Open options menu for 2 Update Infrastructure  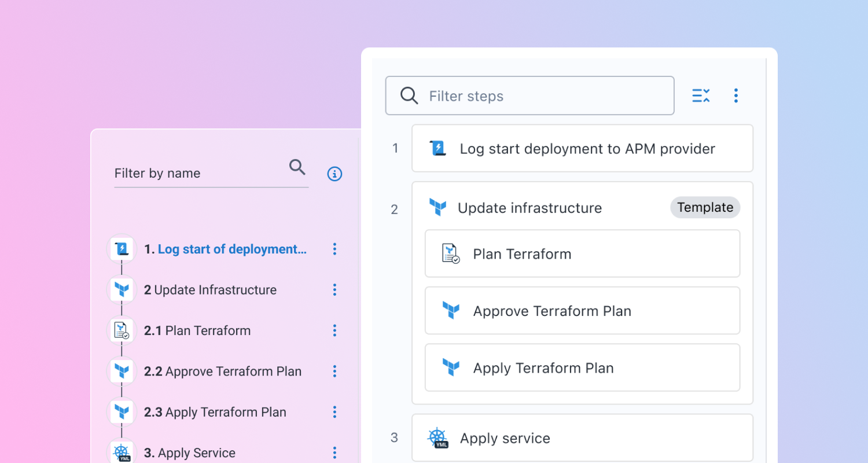(x=334, y=290)
